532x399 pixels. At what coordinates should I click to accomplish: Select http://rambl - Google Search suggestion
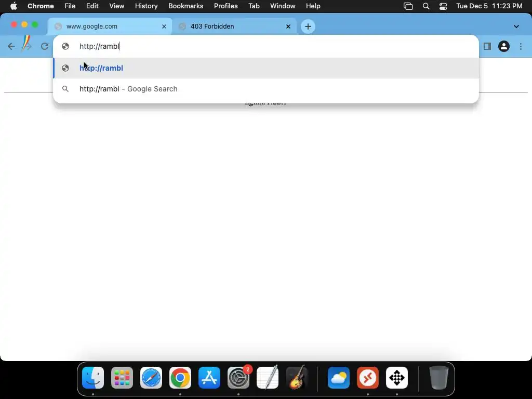coord(266,89)
